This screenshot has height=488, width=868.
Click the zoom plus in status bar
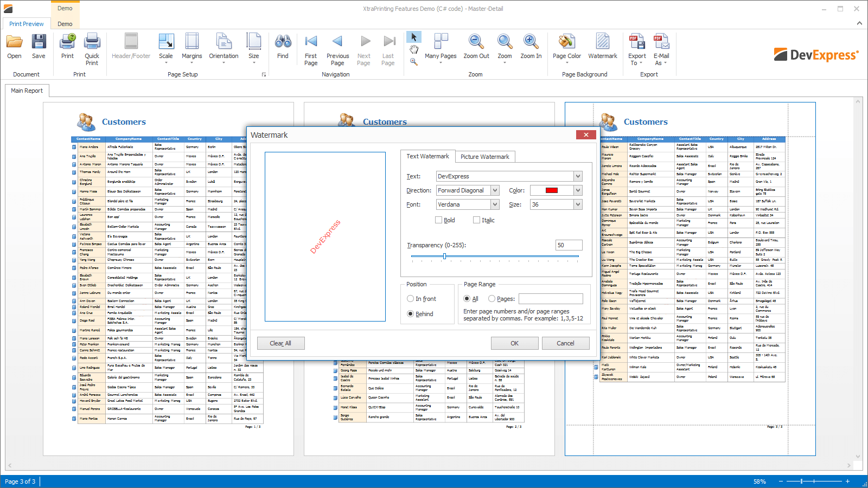pyautogui.click(x=847, y=481)
